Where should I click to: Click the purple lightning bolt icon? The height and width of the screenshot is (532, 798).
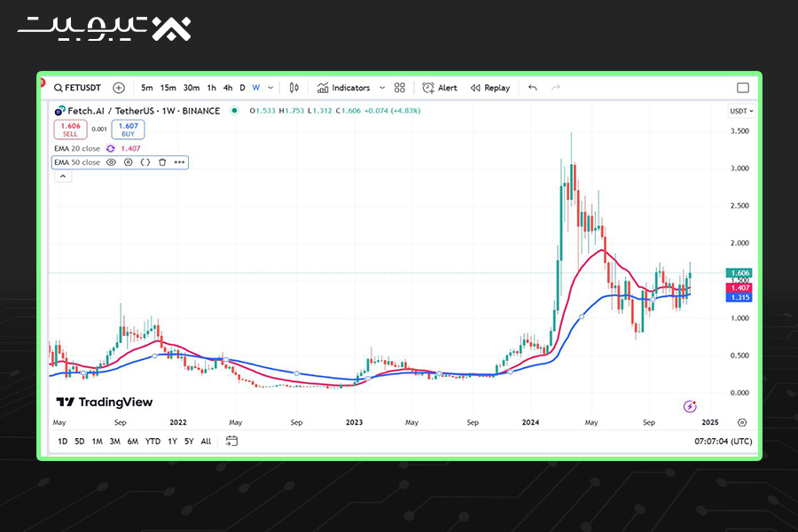tap(690, 406)
